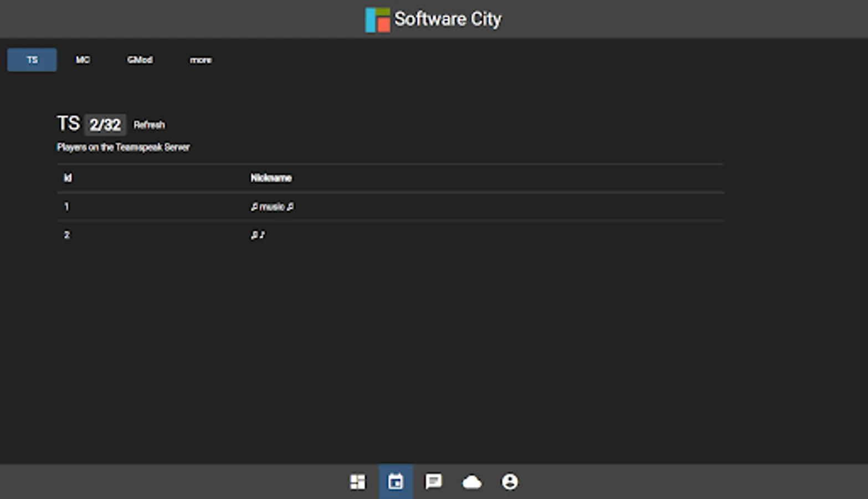
Task: Click the TS section heading
Action: (68, 124)
